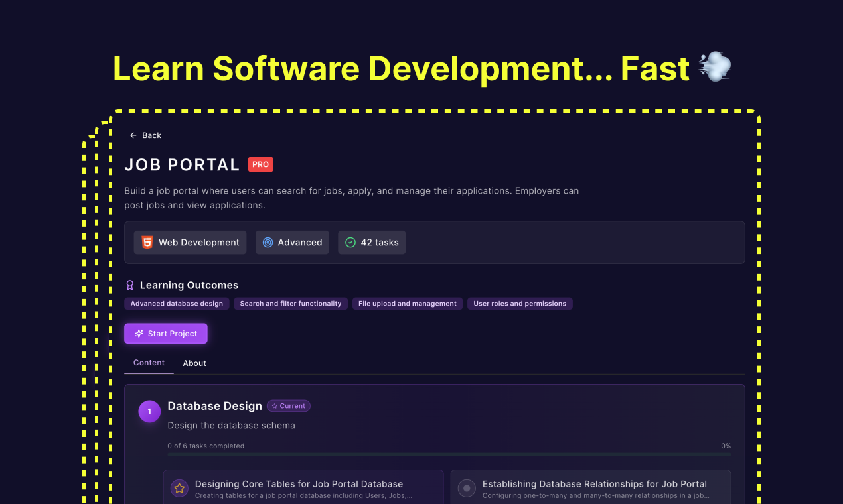
Task: Click the back arrow icon
Action: (133, 135)
